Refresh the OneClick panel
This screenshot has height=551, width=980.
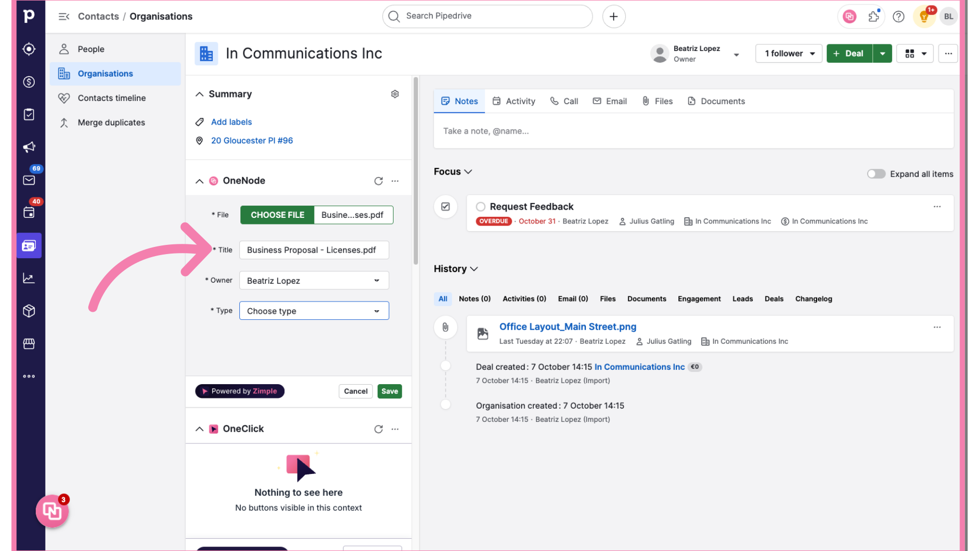click(378, 429)
